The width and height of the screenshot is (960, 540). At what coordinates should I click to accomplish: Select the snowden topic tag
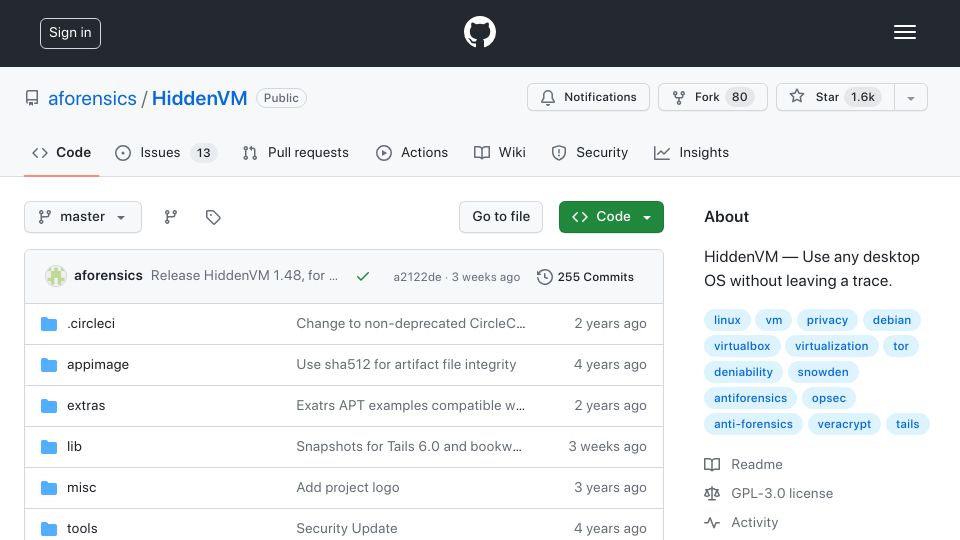tap(823, 372)
